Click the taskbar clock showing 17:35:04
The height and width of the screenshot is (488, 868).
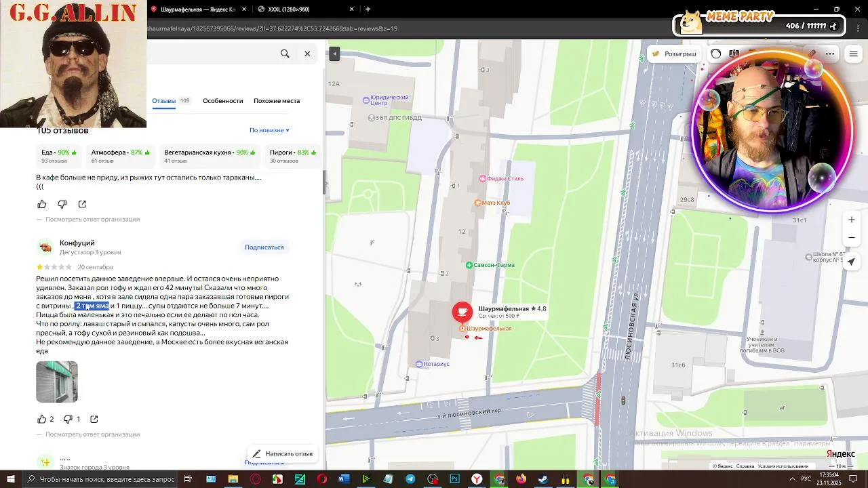point(829,479)
